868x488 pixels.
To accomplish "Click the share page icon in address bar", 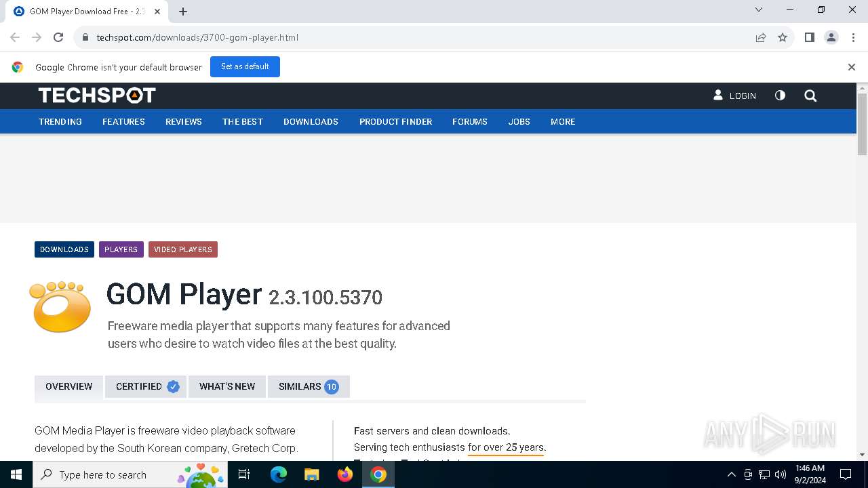I will tap(761, 37).
